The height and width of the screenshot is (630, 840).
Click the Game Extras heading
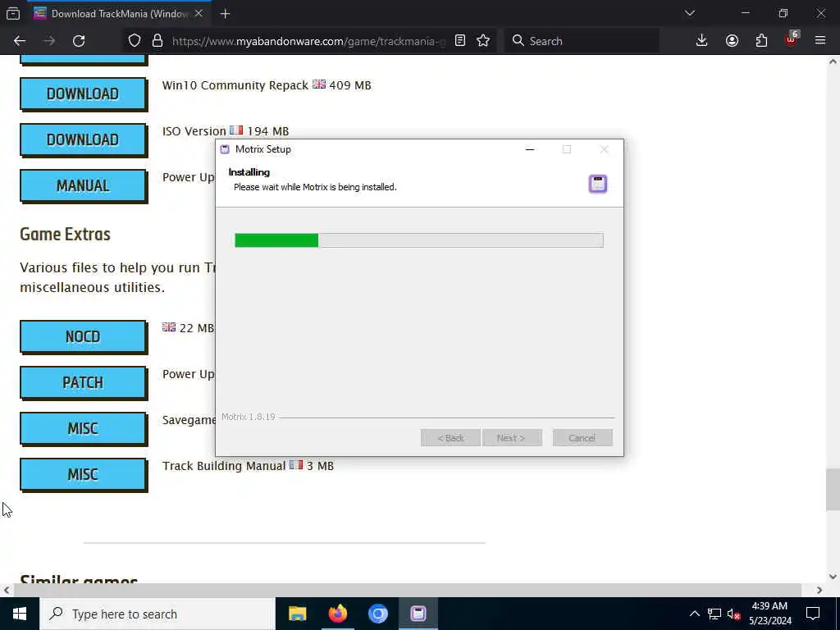pos(65,234)
